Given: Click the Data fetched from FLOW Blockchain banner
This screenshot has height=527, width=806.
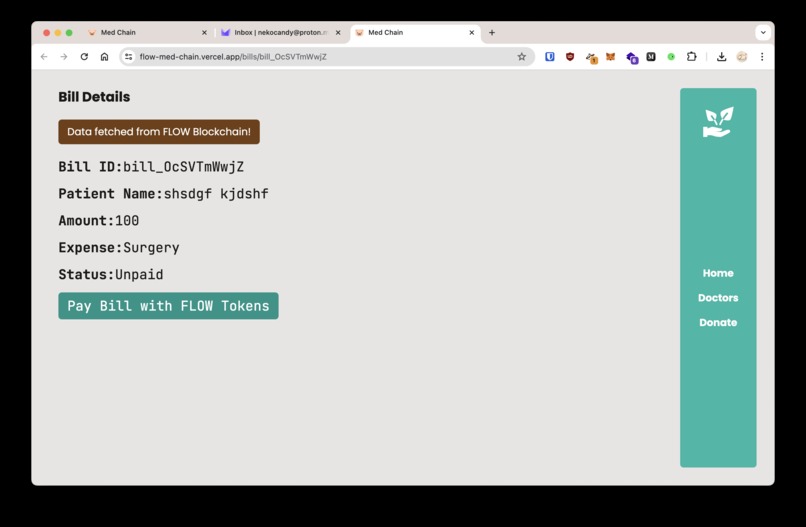Looking at the screenshot, I should (x=159, y=132).
